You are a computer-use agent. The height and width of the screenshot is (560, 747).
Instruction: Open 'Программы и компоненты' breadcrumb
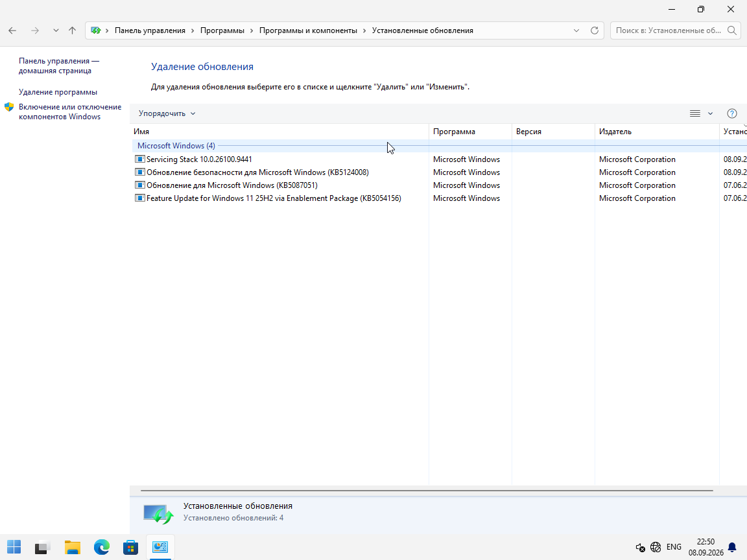(x=308, y=30)
